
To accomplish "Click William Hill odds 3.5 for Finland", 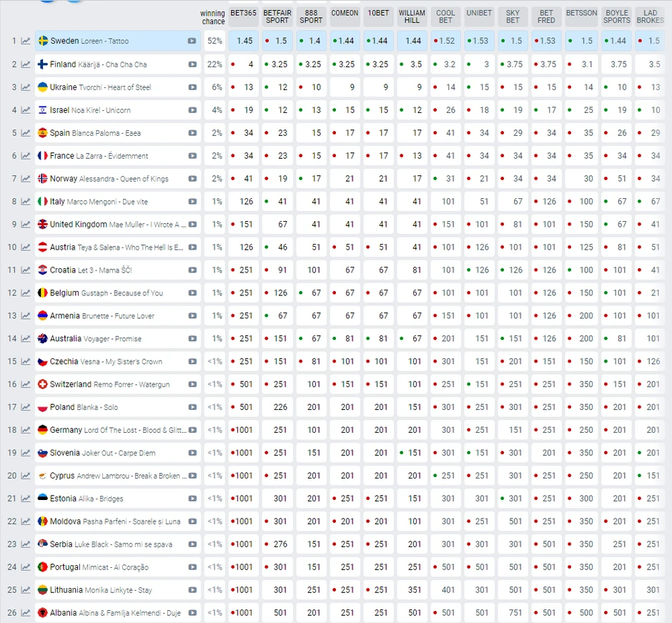I will tap(412, 64).
